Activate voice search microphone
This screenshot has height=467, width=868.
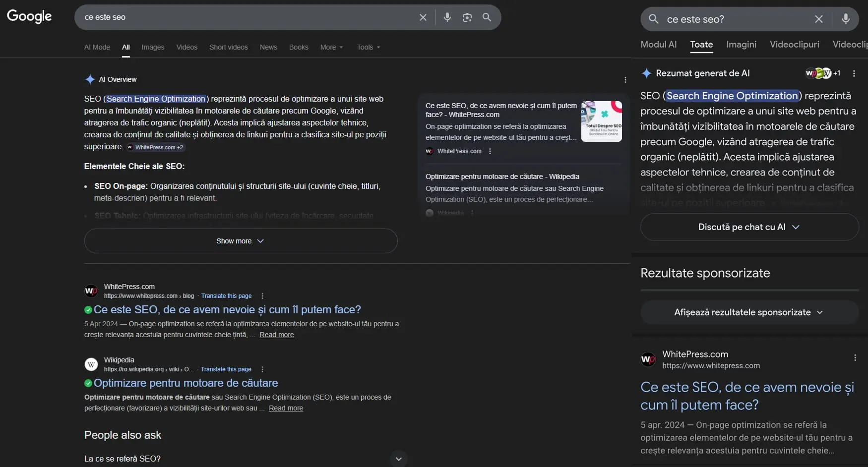[x=447, y=17]
